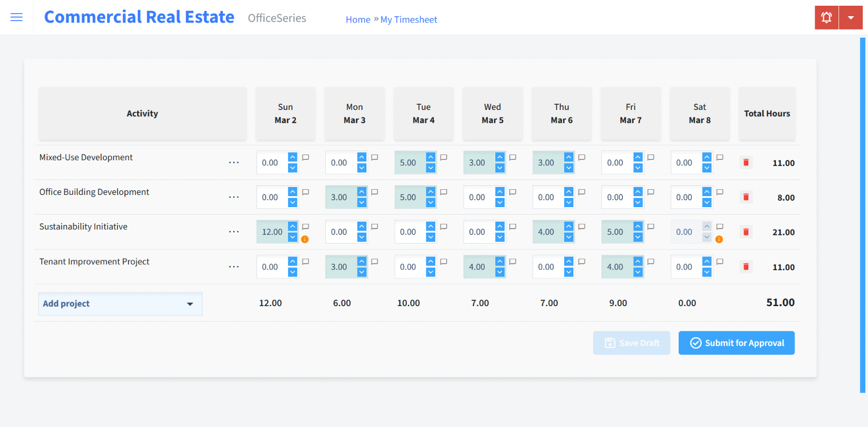Viewport: 868px width, 427px height.
Task: Open the notifications bell
Action: click(826, 17)
